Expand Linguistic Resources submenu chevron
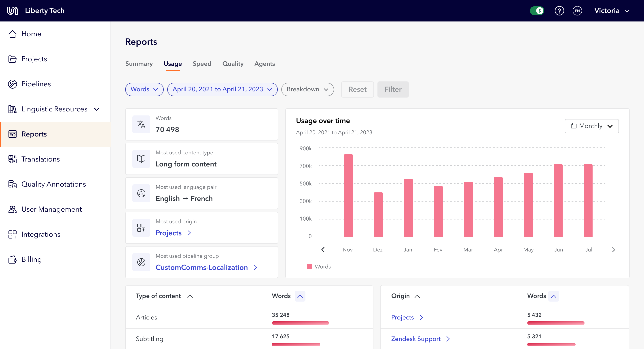644x349 pixels. [x=97, y=109]
